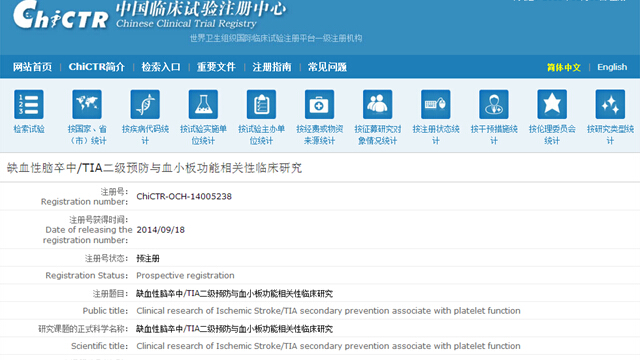640x360 pixels.
Task: Click the Chinese Clinical Trial Registry header text
Action: coord(186,24)
